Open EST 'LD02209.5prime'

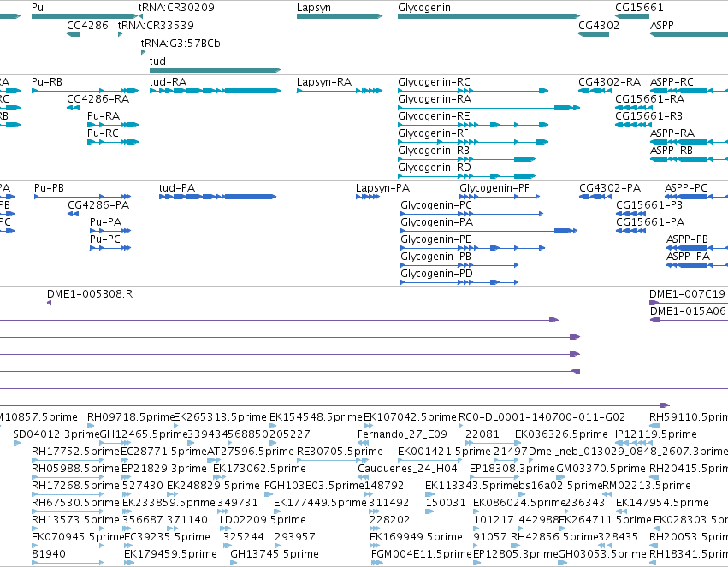(x=263, y=520)
